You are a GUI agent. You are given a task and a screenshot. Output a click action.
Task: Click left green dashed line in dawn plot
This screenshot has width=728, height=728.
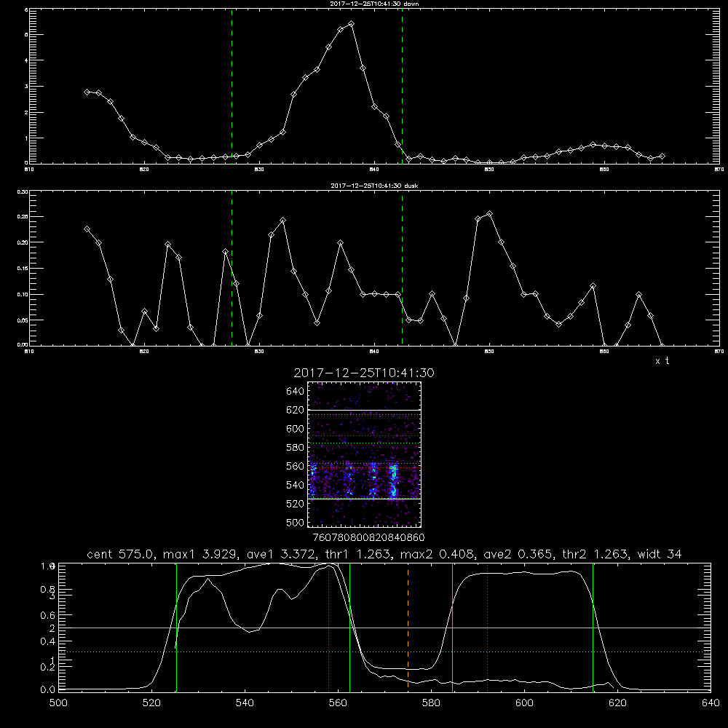click(232, 86)
